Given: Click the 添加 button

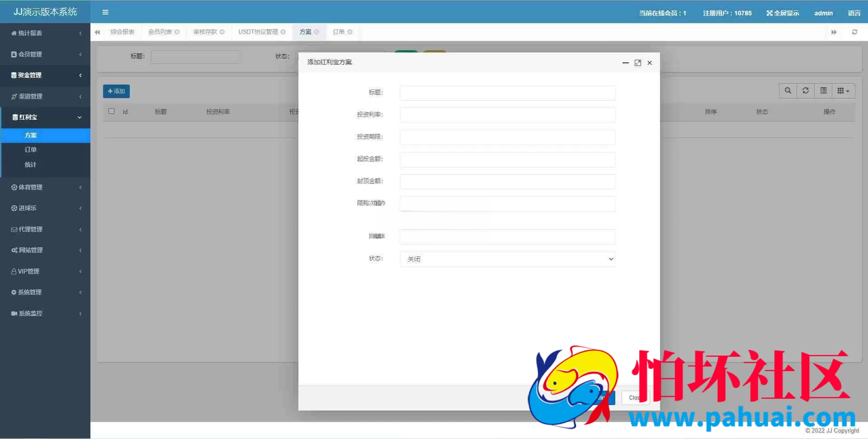Looking at the screenshot, I should [x=116, y=91].
